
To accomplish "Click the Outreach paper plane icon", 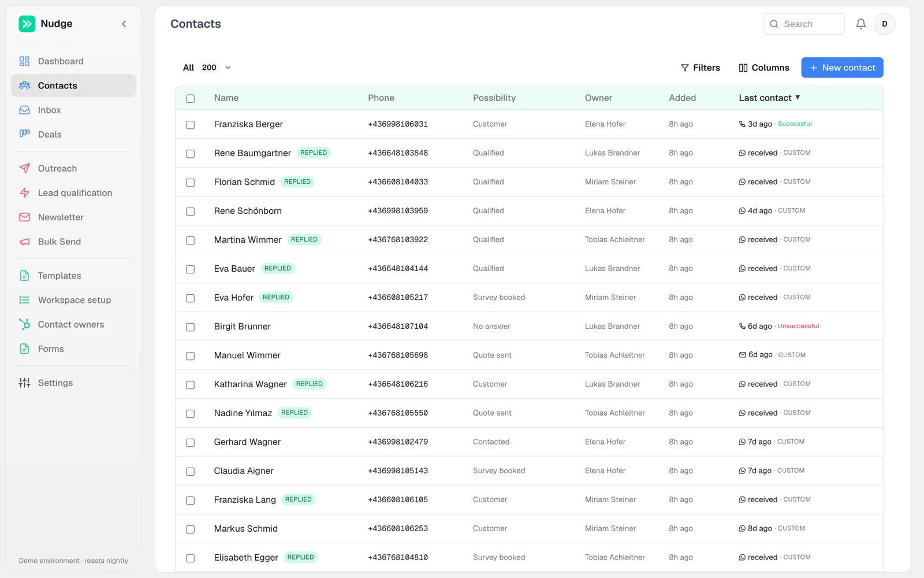I will (x=24, y=168).
